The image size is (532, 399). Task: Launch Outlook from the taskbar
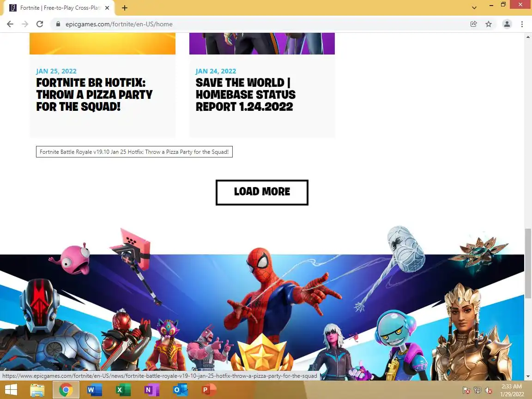coord(180,390)
